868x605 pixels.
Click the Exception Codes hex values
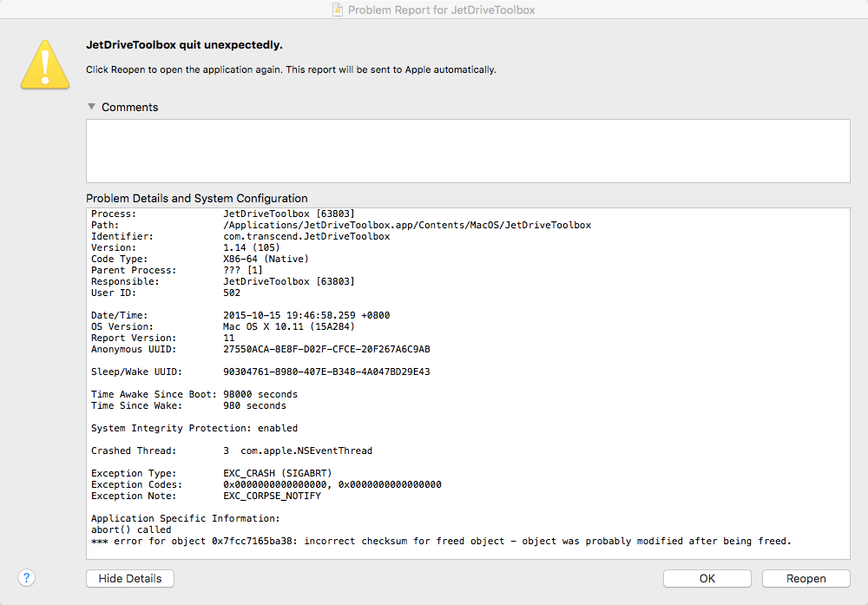click(332, 485)
